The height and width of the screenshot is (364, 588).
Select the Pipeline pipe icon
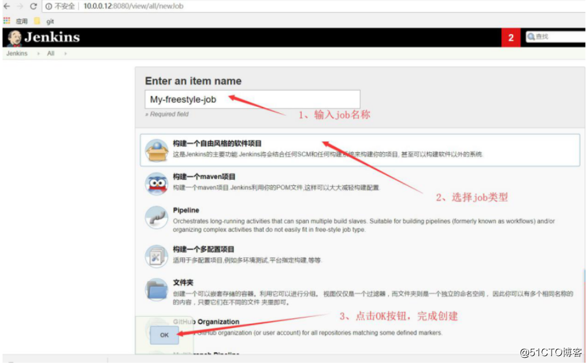[x=157, y=217]
